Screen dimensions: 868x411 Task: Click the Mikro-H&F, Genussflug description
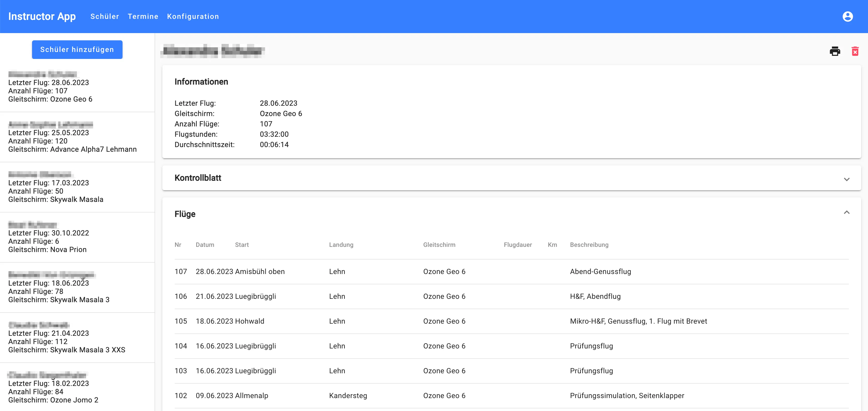(x=638, y=321)
